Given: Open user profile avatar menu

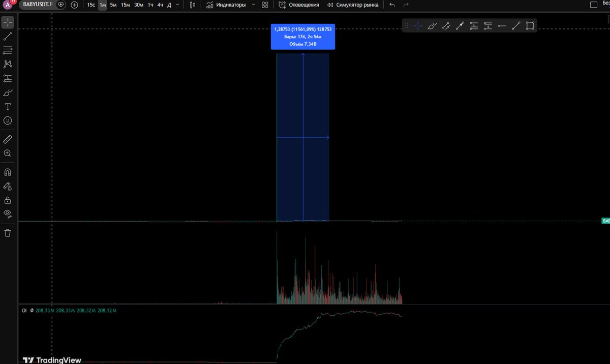Looking at the screenshot, I should 8,5.
